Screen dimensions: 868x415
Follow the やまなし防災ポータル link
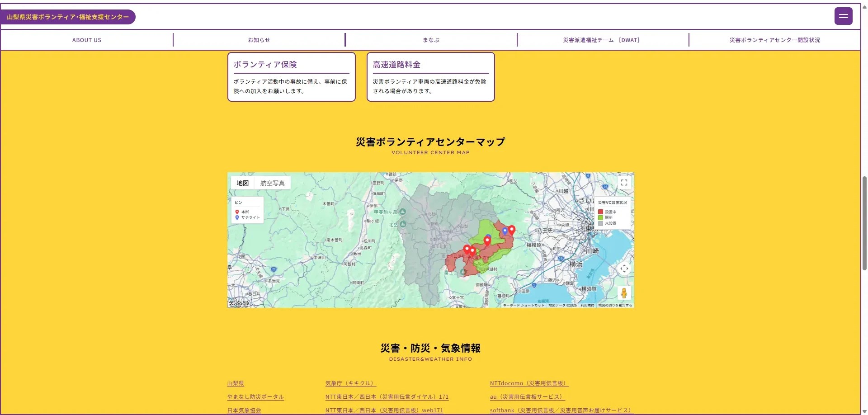click(x=255, y=397)
